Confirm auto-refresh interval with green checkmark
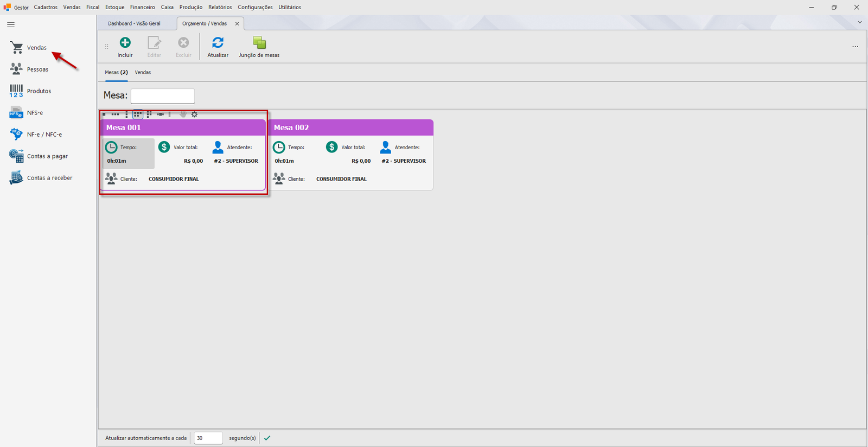Image resolution: width=868 pixels, height=447 pixels. [267, 438]
